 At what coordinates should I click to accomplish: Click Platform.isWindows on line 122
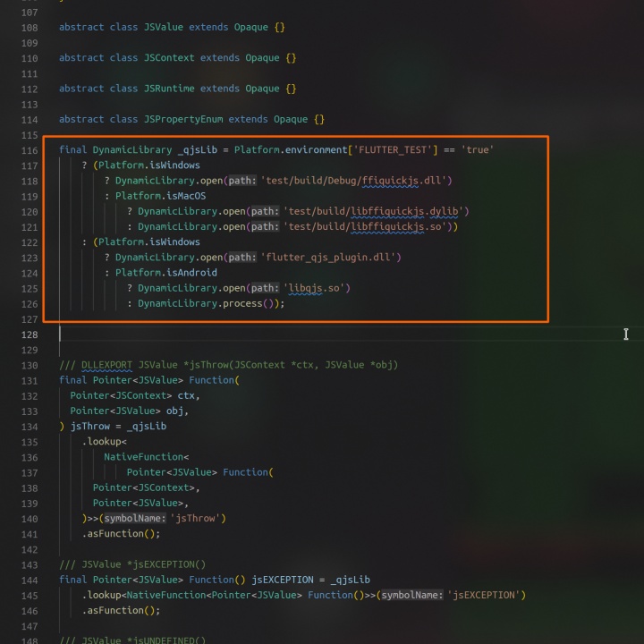149,241
